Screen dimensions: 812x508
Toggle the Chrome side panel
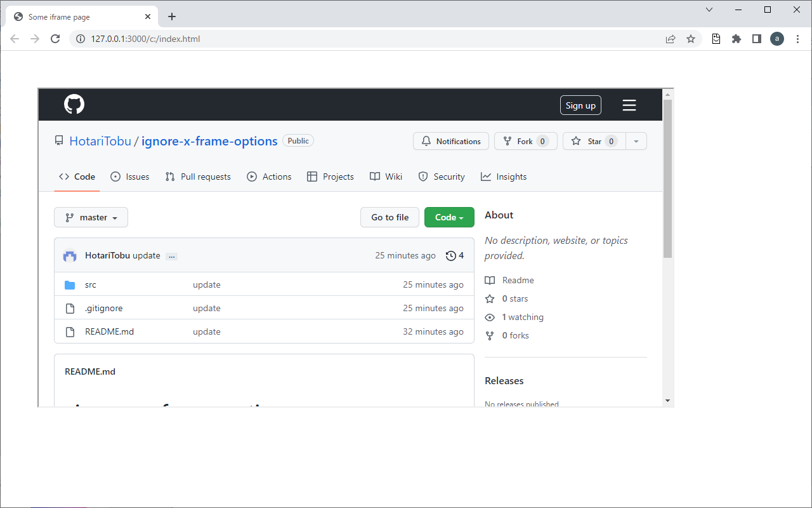click(757, 39)
